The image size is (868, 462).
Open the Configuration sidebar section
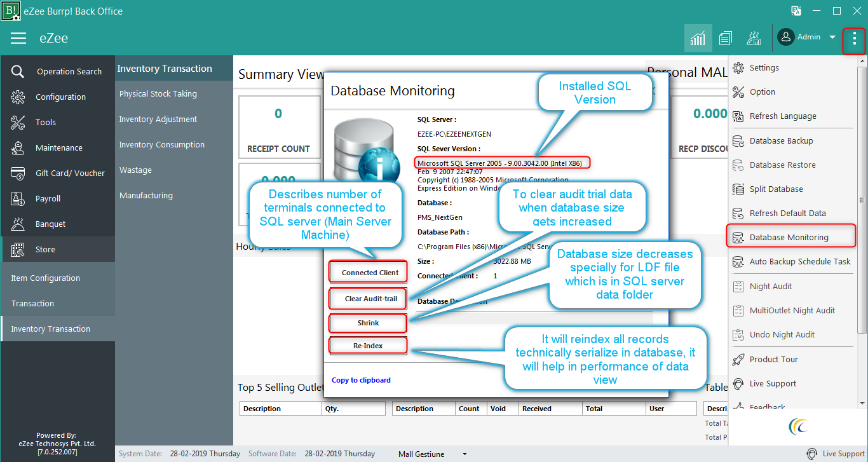click(58, 97)
